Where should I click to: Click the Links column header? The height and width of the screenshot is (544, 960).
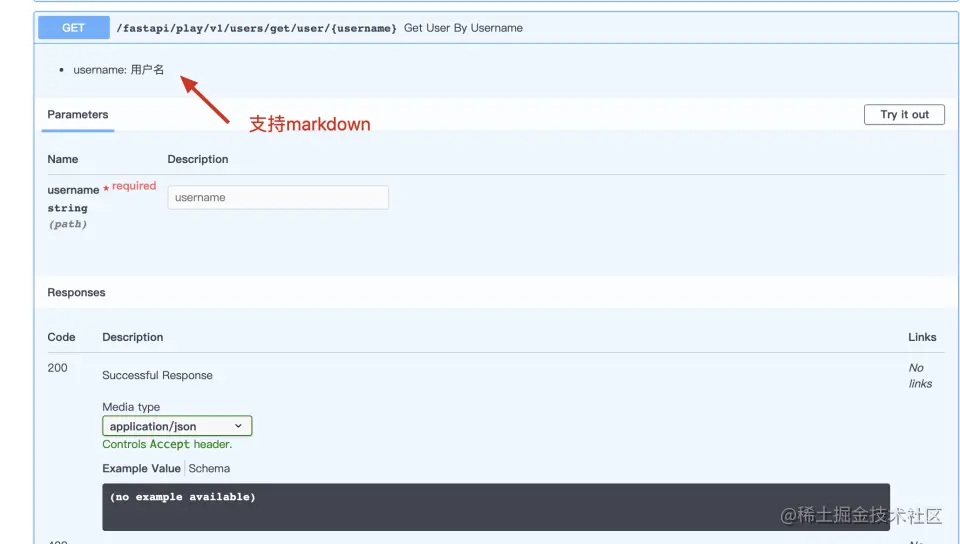[922, 337]
